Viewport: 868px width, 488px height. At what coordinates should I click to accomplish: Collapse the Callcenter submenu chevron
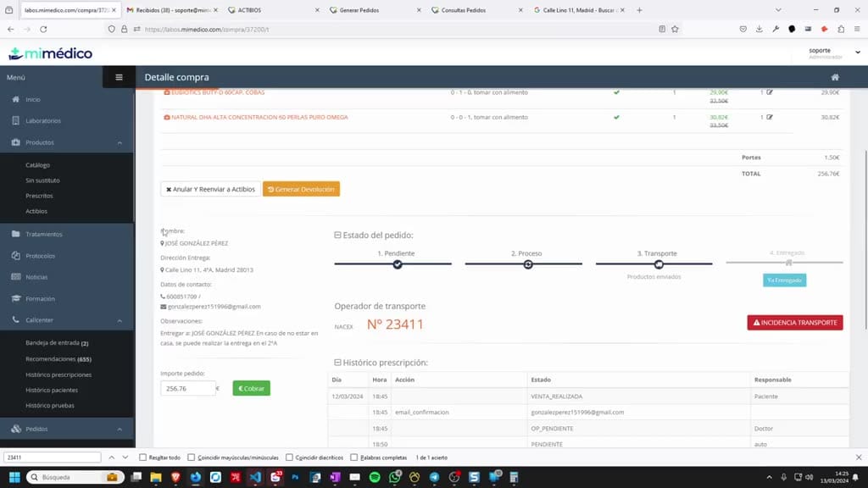(120, 320)
